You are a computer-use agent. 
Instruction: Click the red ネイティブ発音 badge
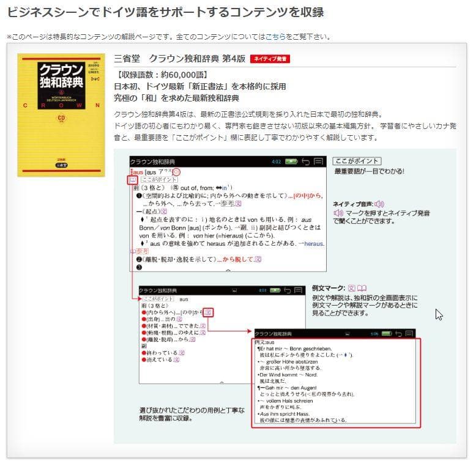pyautogui.click(x=270, y=59)
